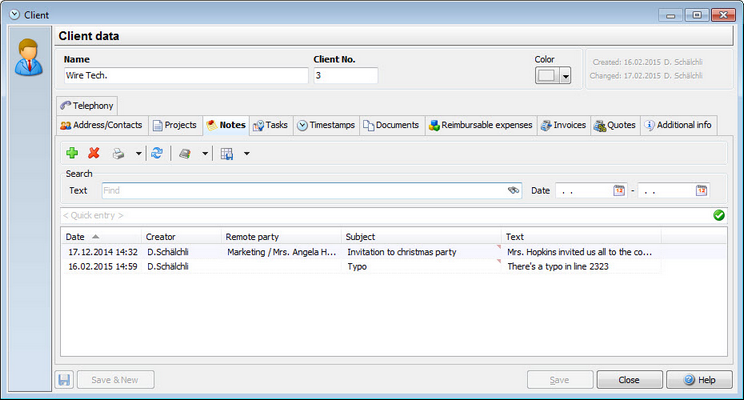Click the Save button

point(560,380)
